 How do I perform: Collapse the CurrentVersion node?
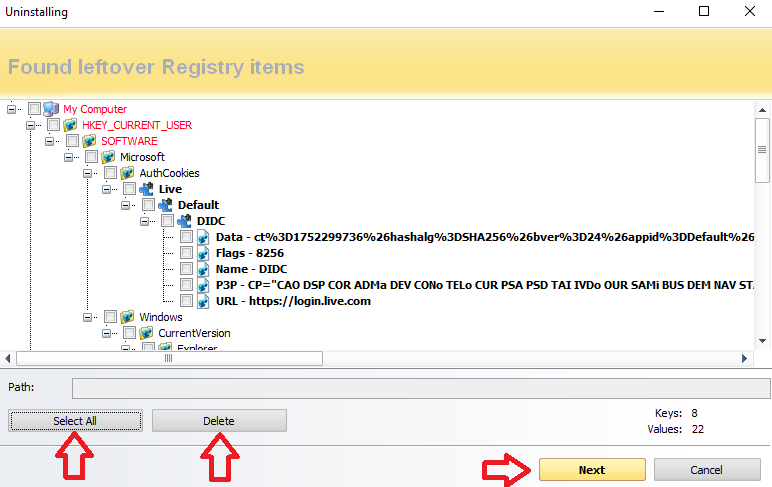(106, 333)
